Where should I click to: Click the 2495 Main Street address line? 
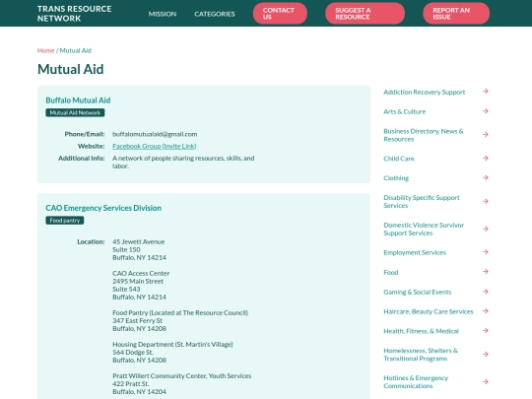[138, 281]
